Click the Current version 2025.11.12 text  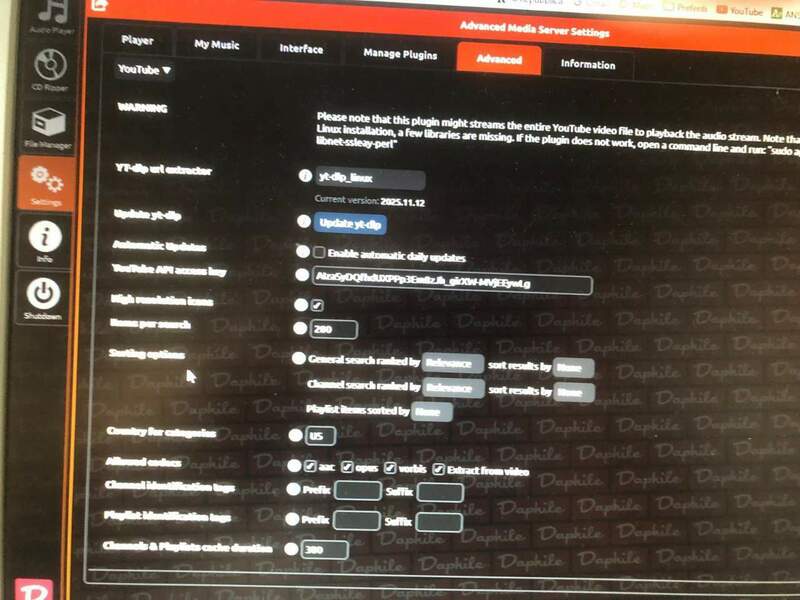[369, 201]
